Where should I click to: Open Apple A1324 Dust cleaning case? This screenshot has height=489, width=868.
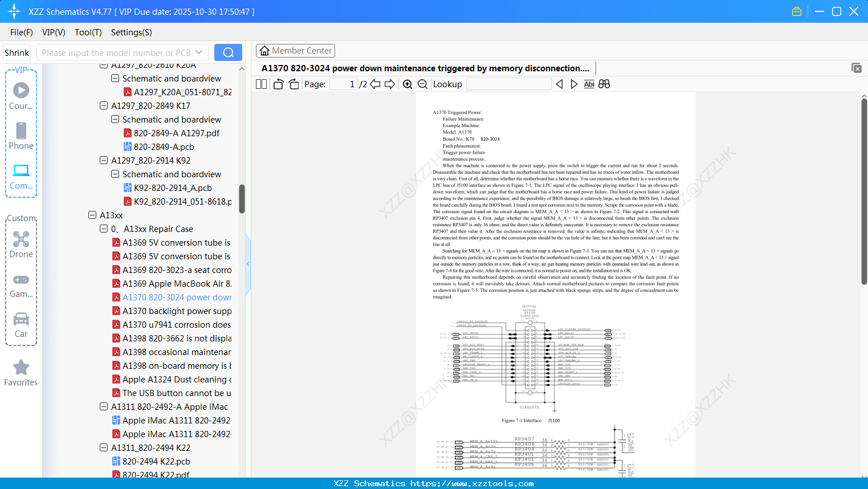(x=172, y=379)
